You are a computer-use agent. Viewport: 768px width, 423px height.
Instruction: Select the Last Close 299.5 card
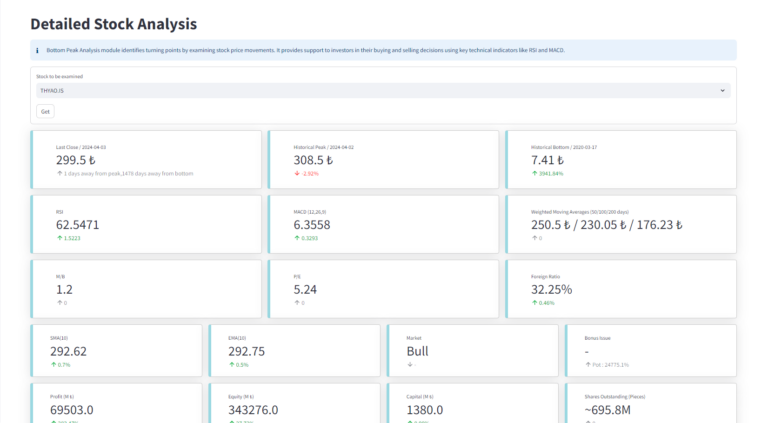(x=145, y=159)
